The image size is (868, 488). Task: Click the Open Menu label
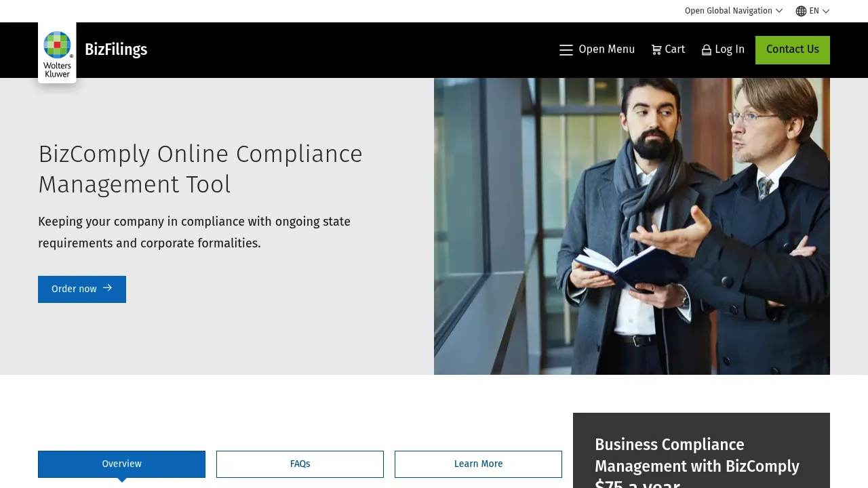click(607, 49)
